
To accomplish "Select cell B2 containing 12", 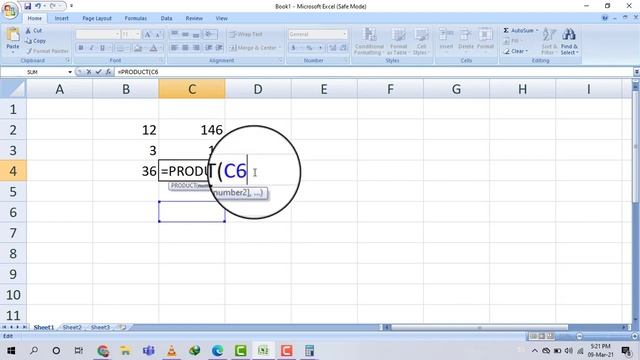I will [x=126, y=130].
